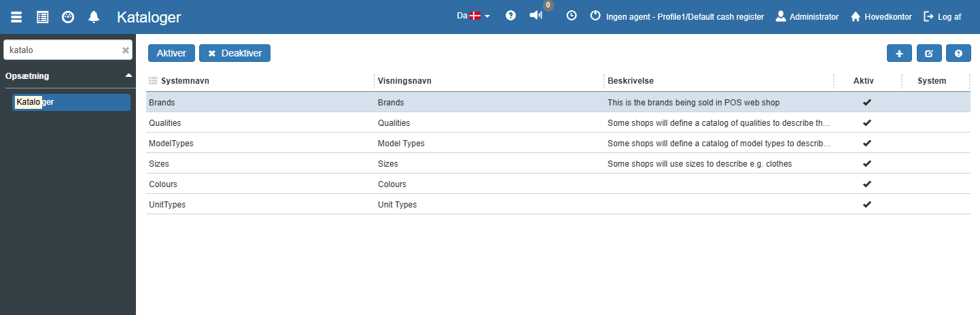Click the Aktiv checkmark for Qualities
The height and width of the screenshot is (315, 980).
(867, 122)
